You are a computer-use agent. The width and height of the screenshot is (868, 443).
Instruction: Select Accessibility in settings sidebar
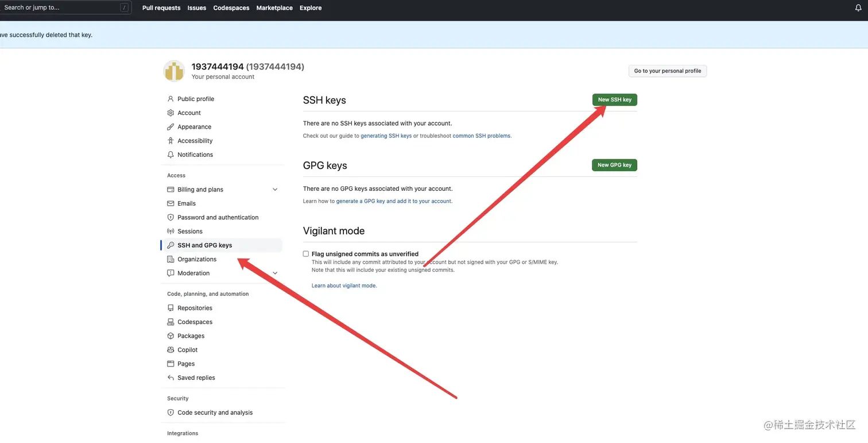point(195,141)
